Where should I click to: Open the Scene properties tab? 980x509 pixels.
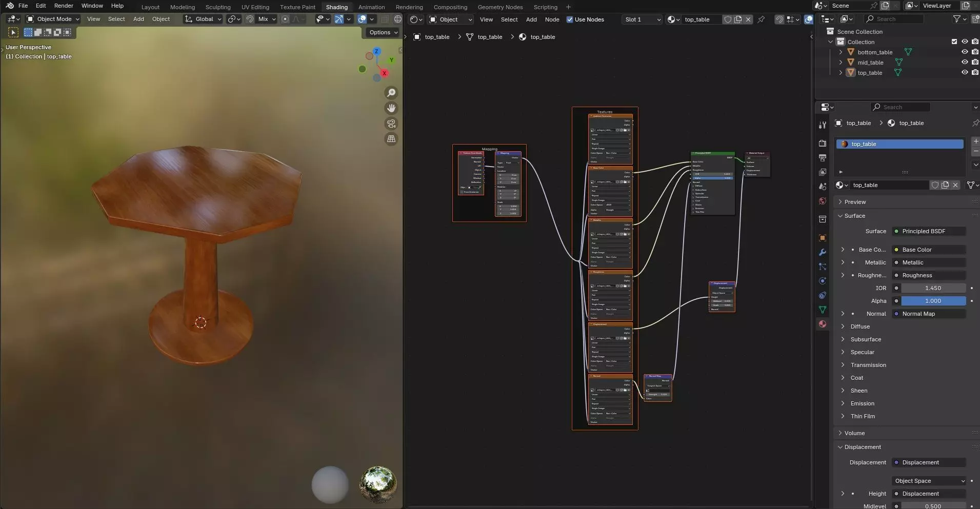[823, 186]
